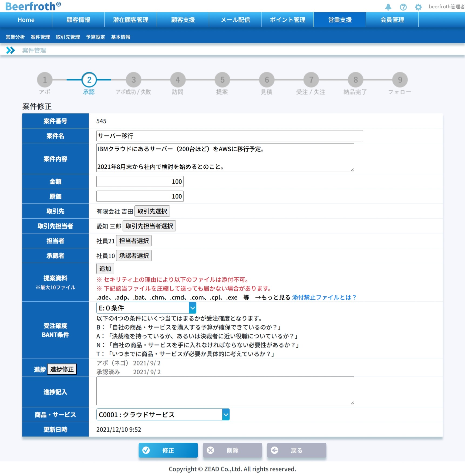Viewport: 465px width, 476px height.
Task: Open settings gear icon in header
Action: point(418,7)
